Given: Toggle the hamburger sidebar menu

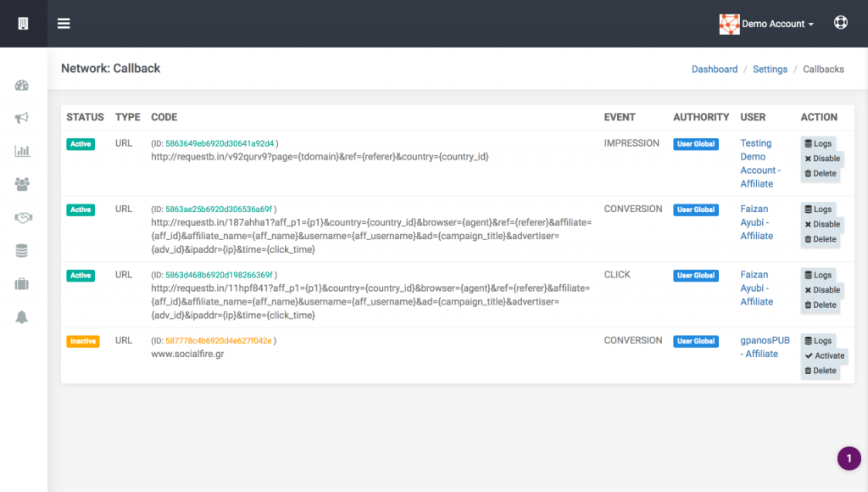Looking at the screenshot, I should pyautogui.click(x=64, y=23).
